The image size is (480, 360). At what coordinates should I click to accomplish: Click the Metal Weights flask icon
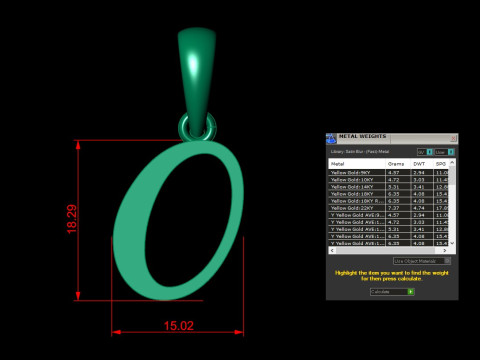[x=331, y=139]
